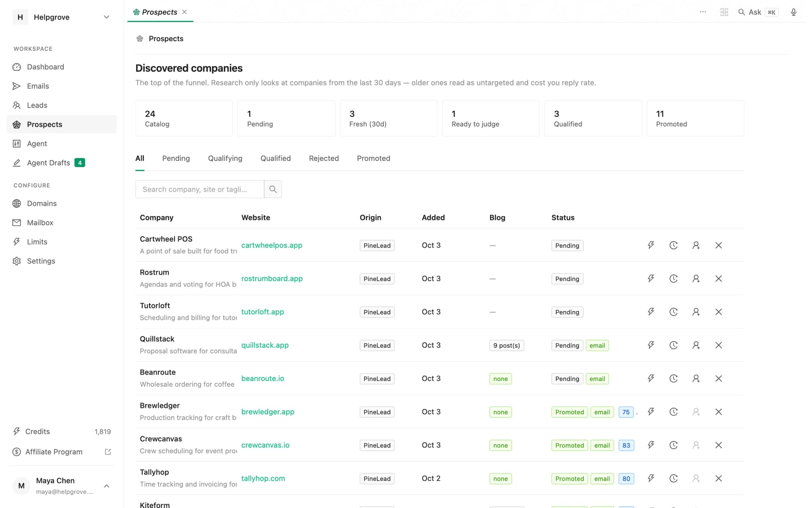Screen dimensions: 812x508
Task: Open Settings in the sidebar
Action: [x=61, y=261]
